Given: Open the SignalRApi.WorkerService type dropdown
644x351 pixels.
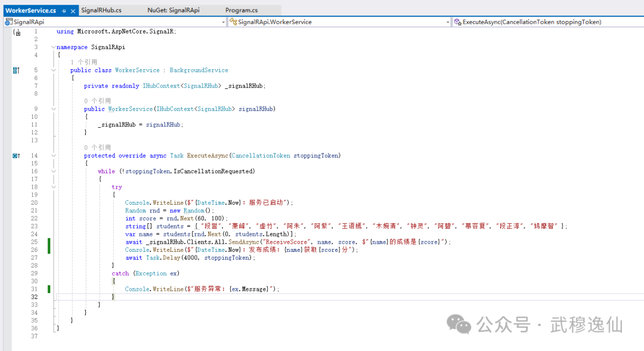Looking at the screenshot, I should click(x=448, y=22).
